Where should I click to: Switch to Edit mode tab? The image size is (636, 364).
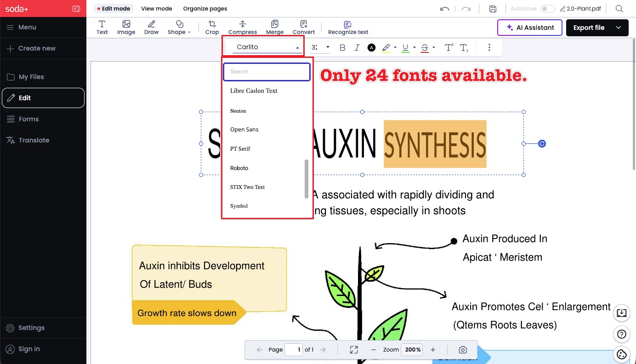tap(114, 9)
